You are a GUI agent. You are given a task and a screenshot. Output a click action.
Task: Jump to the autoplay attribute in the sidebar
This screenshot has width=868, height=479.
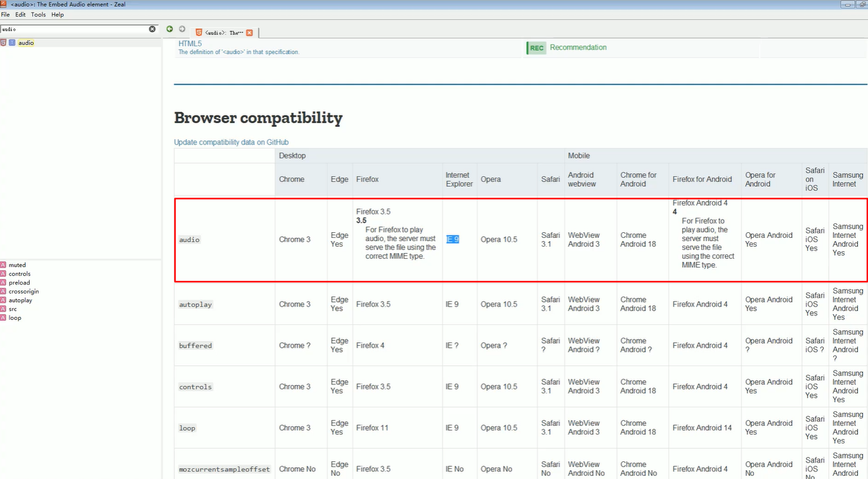(x=20, y=301)
